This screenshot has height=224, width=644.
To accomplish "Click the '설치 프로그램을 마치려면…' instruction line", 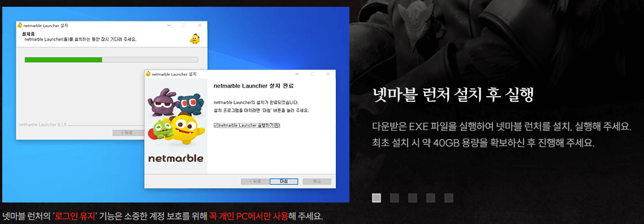I will [261, 110].
